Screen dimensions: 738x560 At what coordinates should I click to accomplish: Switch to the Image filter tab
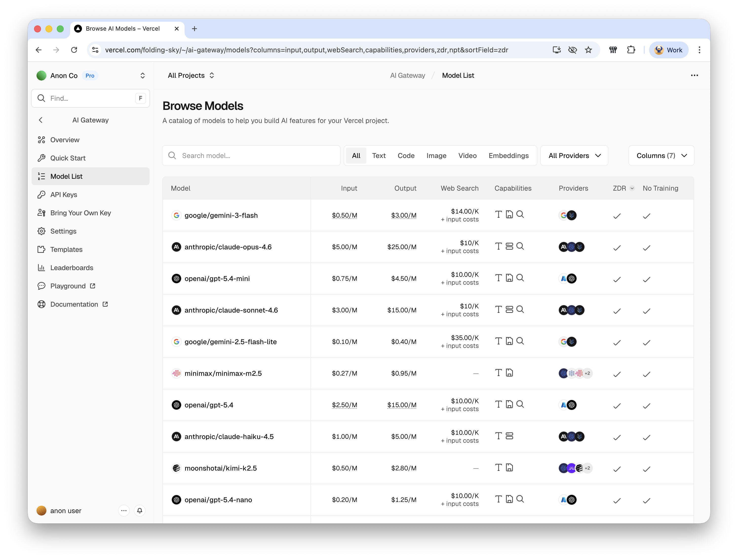(436, 156)
